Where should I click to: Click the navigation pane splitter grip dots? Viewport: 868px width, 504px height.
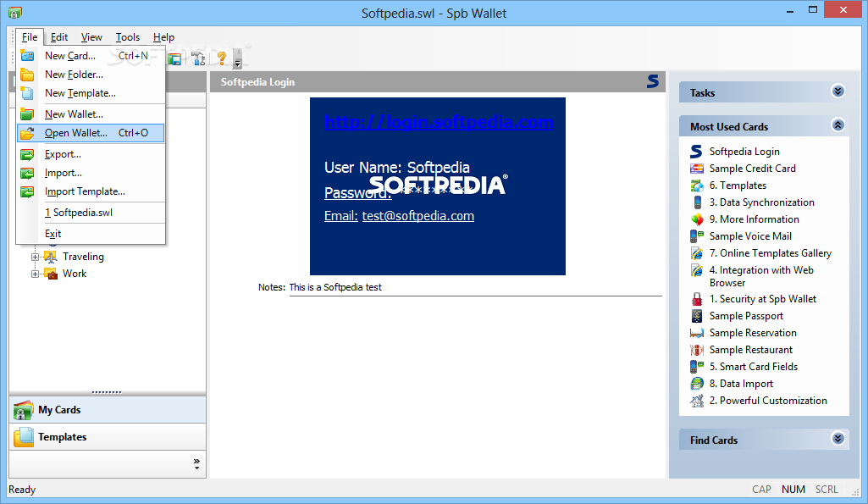107,392
